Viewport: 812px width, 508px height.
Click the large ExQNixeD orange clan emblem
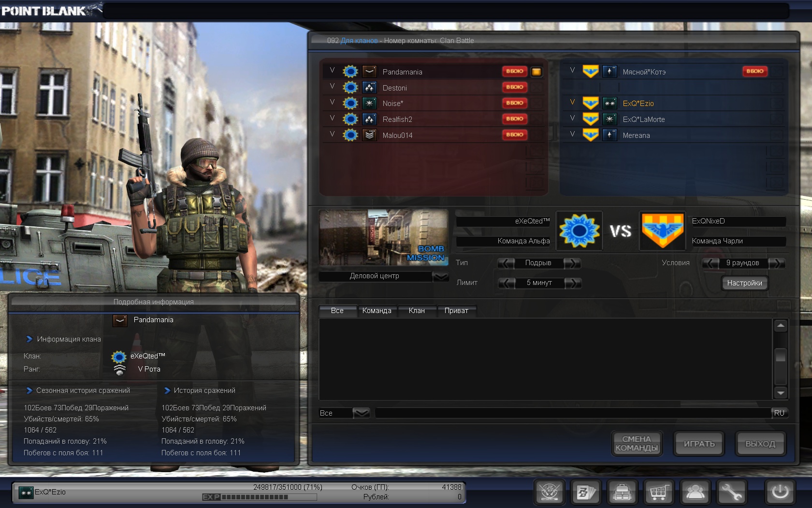pyautogui.click(x=662, y=231)
